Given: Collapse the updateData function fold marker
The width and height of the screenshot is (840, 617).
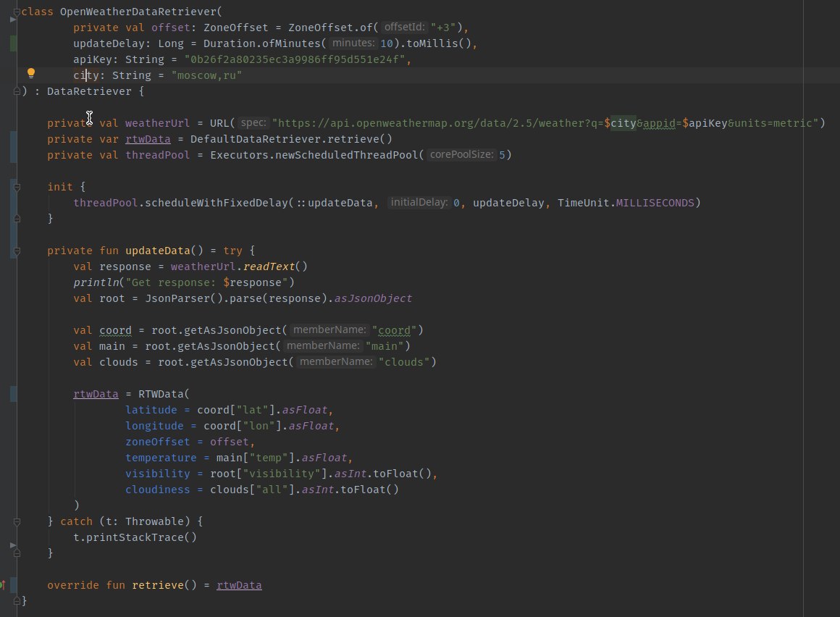Looking at the screenshot, I should pyautogui.click(x=17, y=251).
